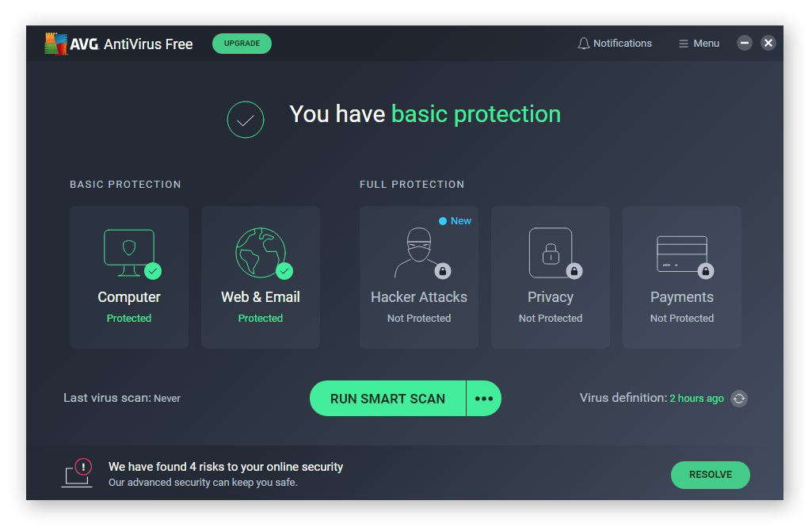The width and height of the screenshot is (812, 531).
Task: Resolve the 4 found security risks
Action: tap(710, 475)
